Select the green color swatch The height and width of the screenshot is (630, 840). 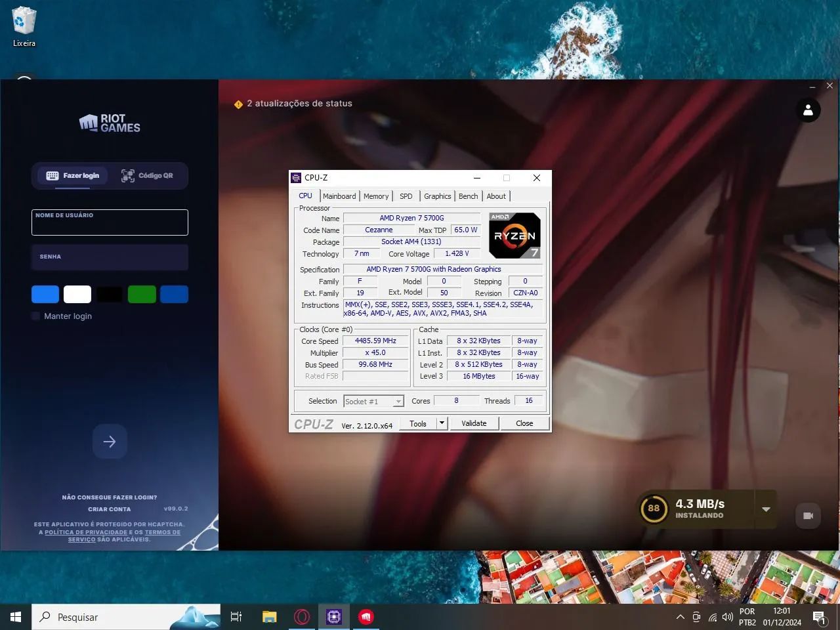(x=142, y=294)
